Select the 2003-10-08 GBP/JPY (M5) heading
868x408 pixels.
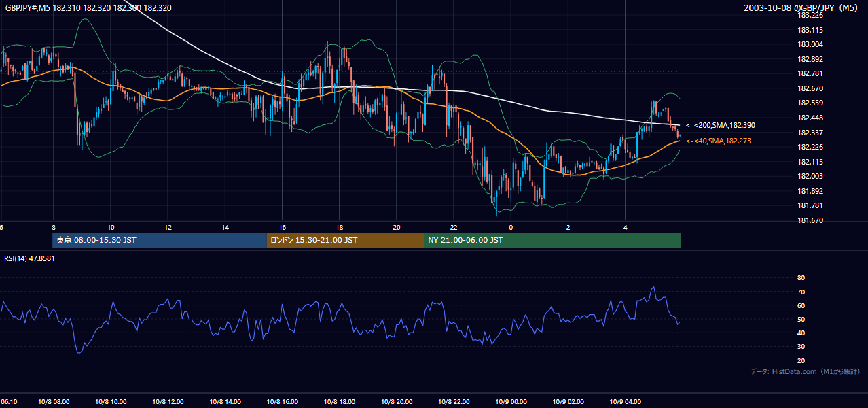coord(801,8)
